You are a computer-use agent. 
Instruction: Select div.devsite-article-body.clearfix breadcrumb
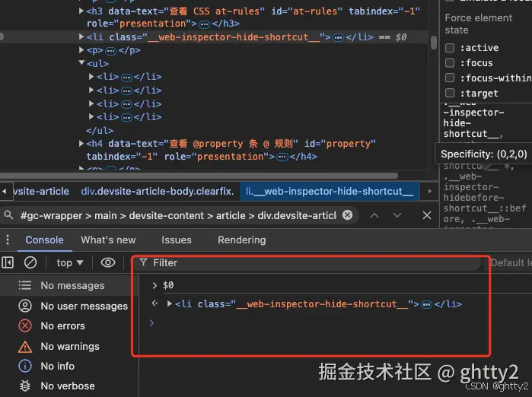158,191
